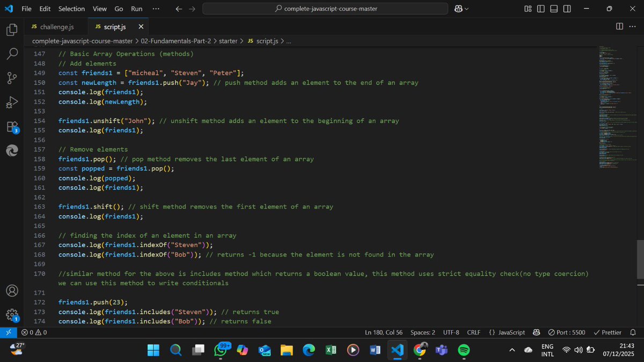
Task: Click the Ln 180, Col 56 position indicator
Action: 384,333
